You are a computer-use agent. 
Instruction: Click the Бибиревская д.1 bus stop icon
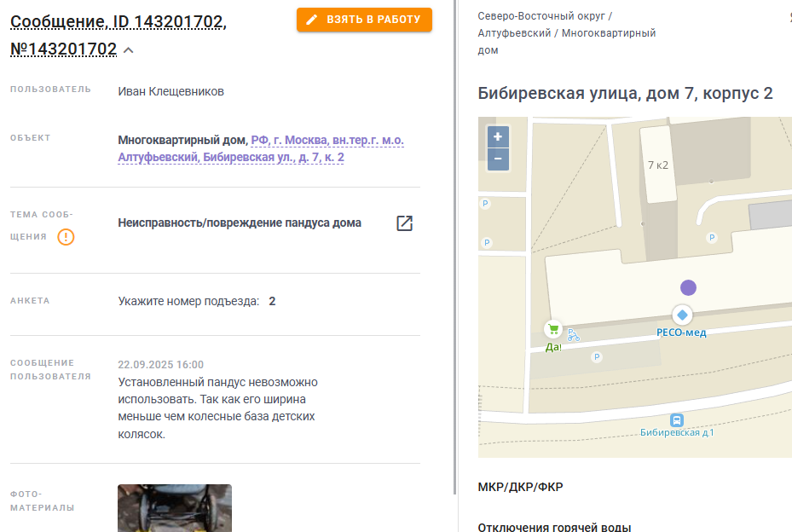tap(677, 419)
